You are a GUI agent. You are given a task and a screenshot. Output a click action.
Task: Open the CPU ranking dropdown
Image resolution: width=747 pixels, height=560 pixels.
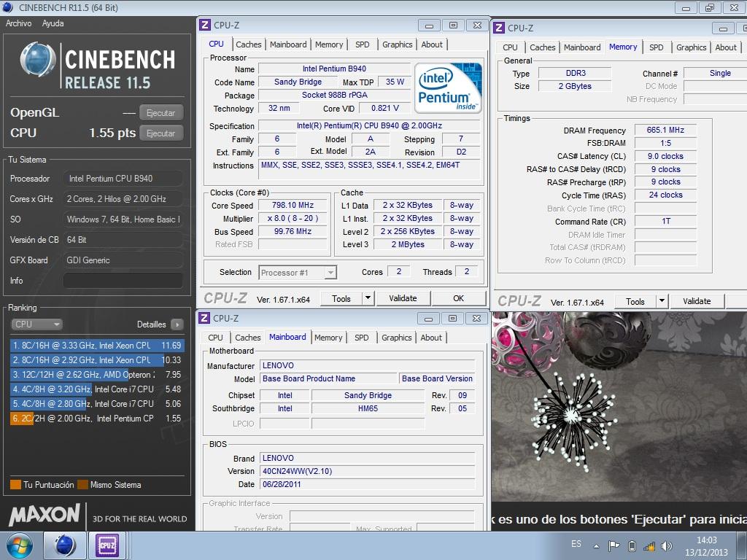[x=36, y=324]
